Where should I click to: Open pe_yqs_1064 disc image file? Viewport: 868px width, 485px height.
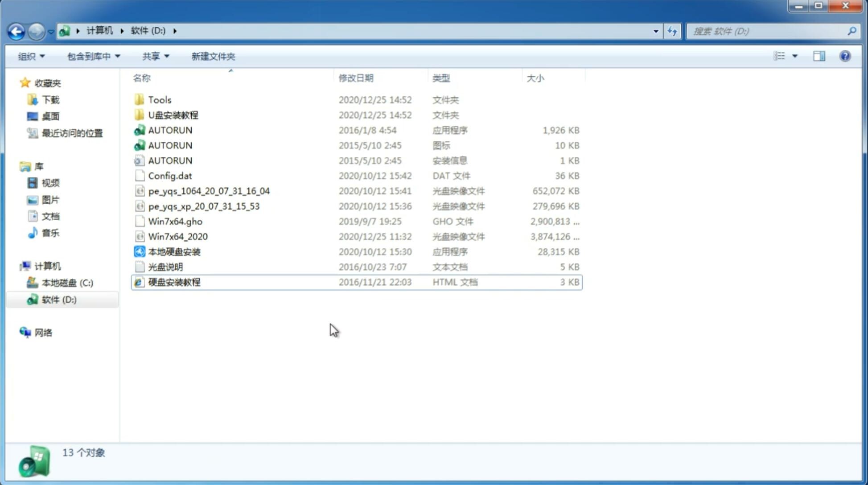pos(209,191)
